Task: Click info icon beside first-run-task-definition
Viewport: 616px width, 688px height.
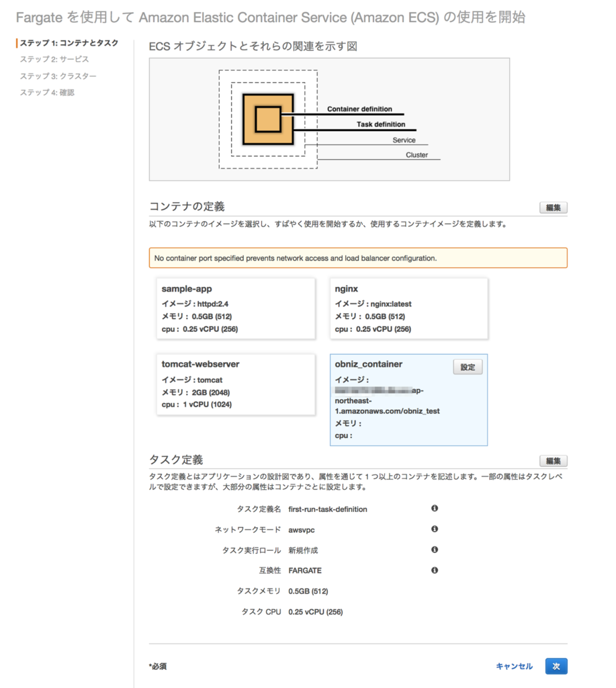Action: pyautogui.click(x=435, y=508)
